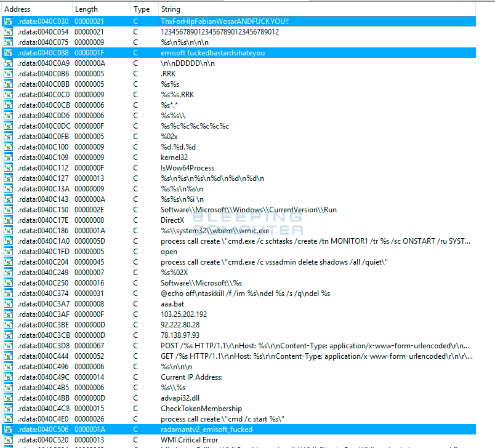The image size is (495, 448).
Task: Click the string icon for address 0040C030
Action: (x=8, y=22)
